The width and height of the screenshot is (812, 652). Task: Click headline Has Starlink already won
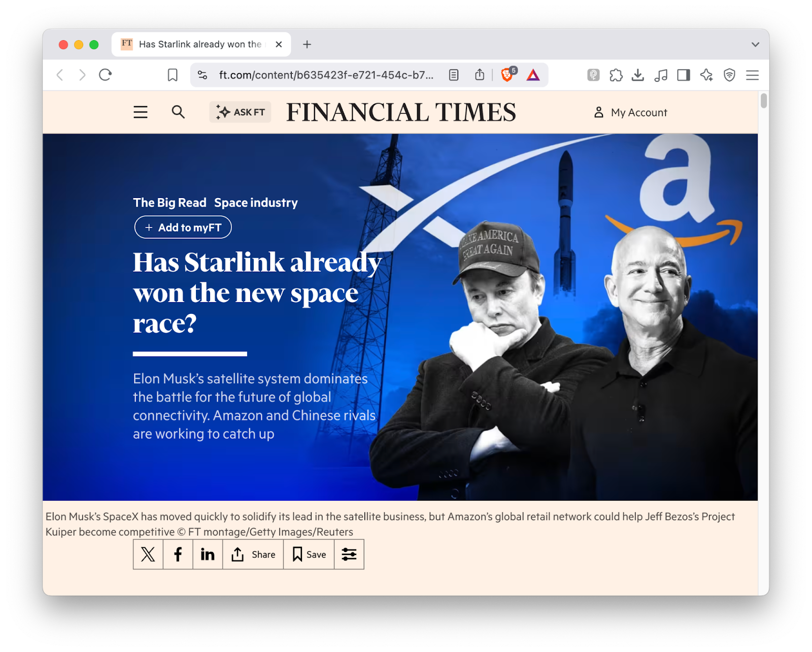click(257, 292)
